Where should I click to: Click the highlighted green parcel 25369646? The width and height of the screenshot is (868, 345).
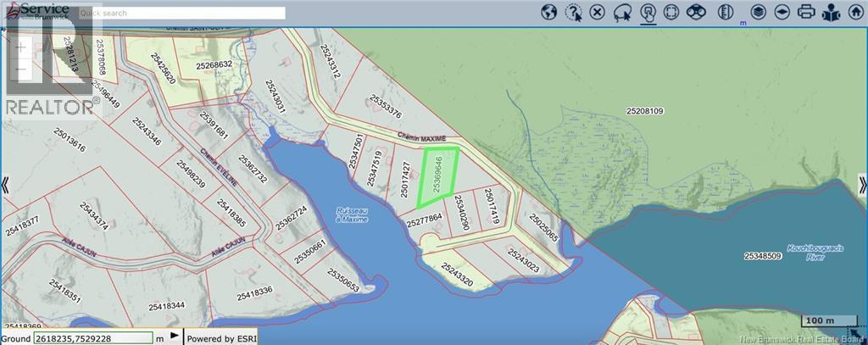pos(438,175)
